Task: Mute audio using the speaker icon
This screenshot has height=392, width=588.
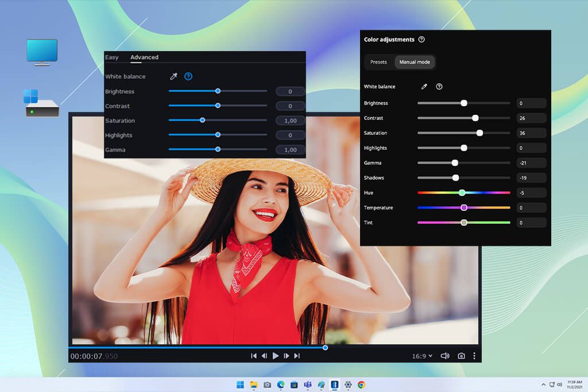Action: [444, 355]
